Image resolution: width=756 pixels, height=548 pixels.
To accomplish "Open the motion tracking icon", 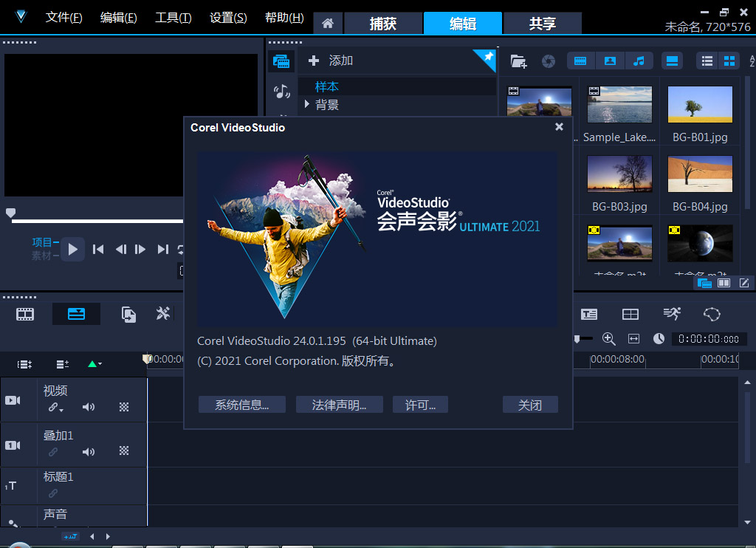I will (x=672, y=314).
